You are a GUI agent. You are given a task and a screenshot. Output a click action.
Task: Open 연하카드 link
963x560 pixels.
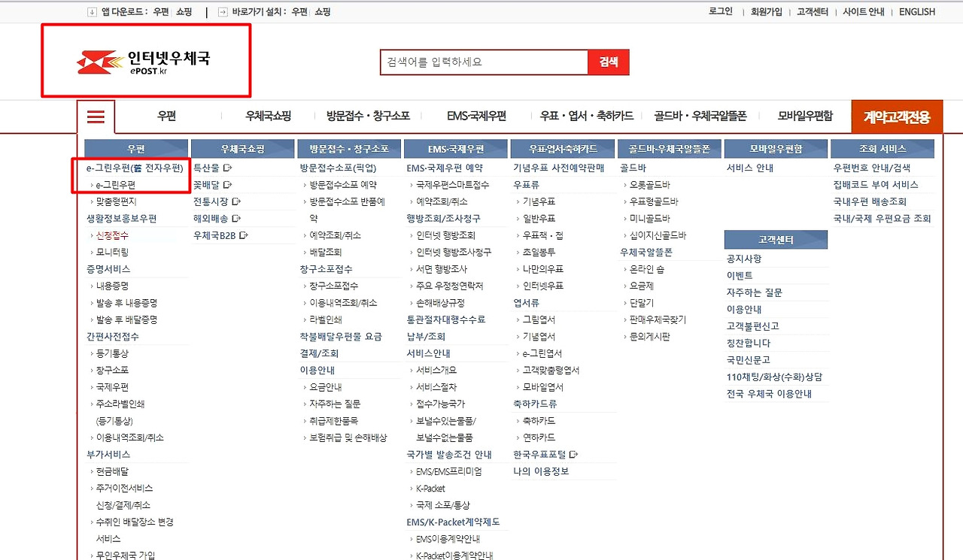539,437
